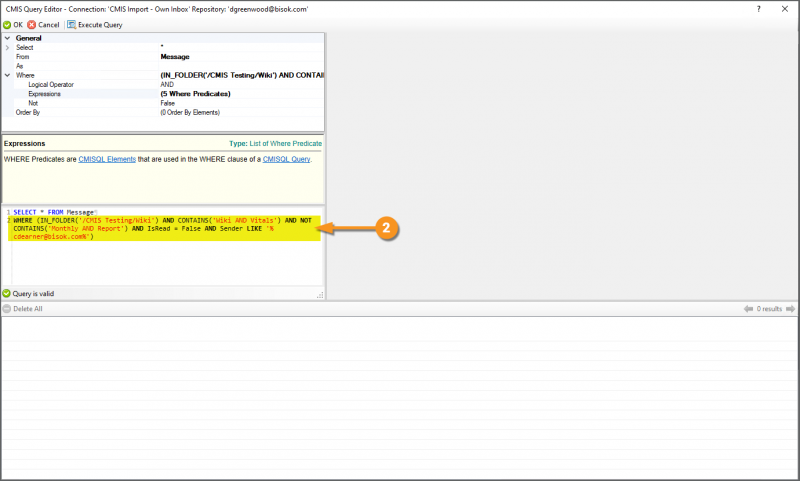Collapse the Where row
Screen dimensions: 800x481
[x=7, y=75]
